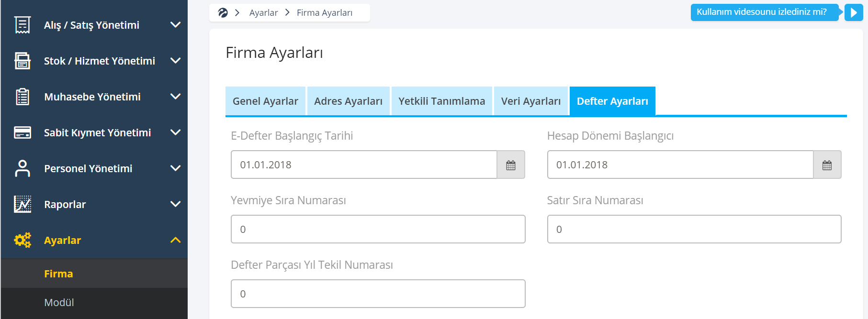868x319 pixels.
Task: Click 'Kullanım videosunu izlediniz mi?' button
Action: point(764,12)
